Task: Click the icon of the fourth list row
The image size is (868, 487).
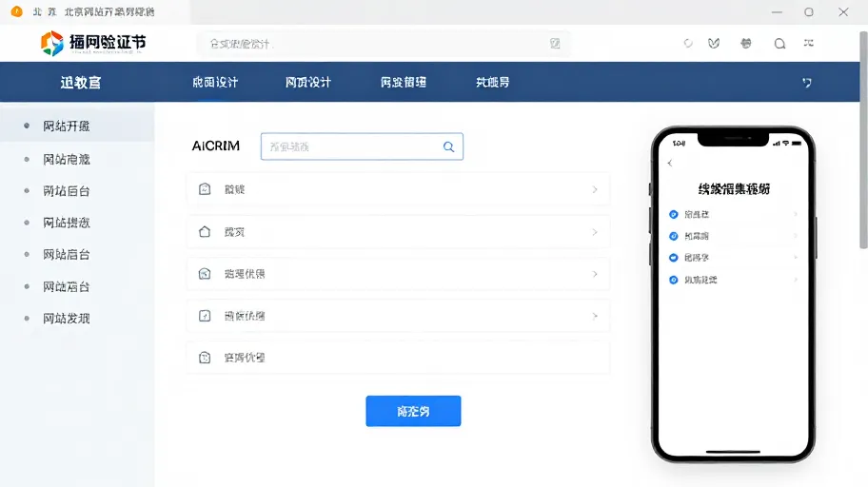Action: (x=205, y=316)
